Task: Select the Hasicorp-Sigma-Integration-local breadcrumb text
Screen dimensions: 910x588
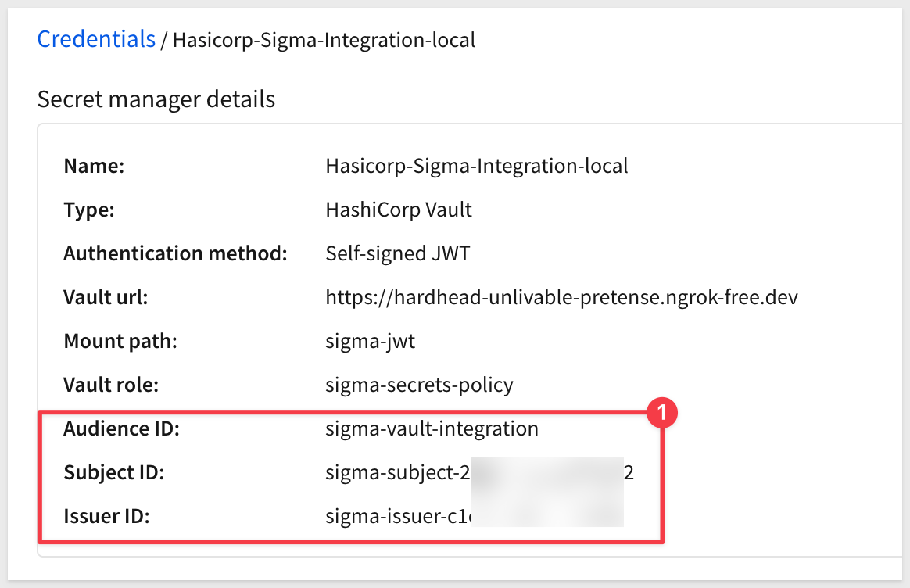Action: [324, 40]
